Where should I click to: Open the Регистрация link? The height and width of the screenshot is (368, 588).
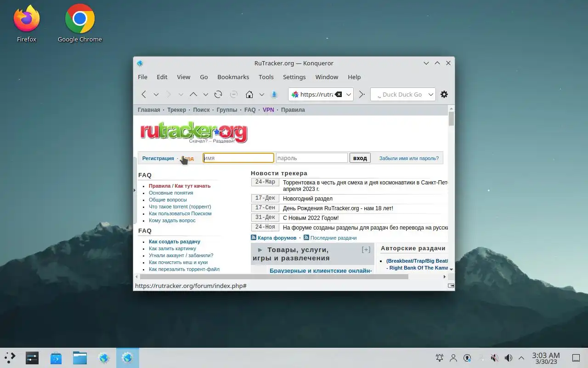[x=158, y=158]
